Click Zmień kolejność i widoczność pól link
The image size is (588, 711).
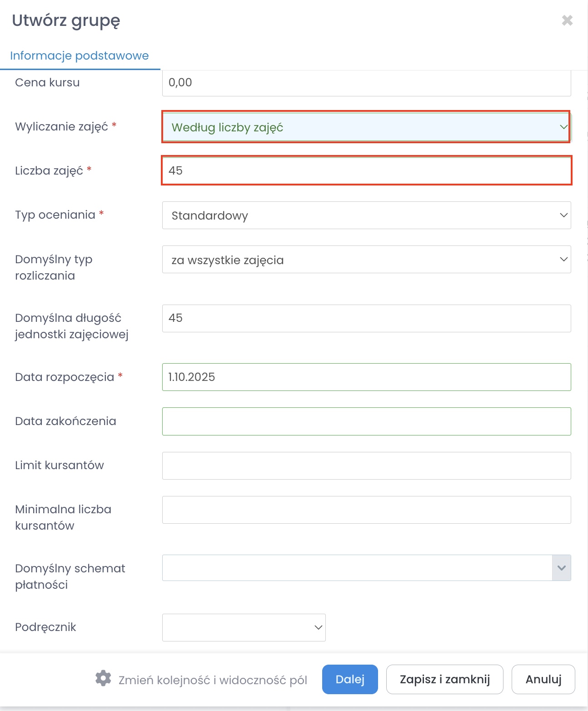(213, 680)
